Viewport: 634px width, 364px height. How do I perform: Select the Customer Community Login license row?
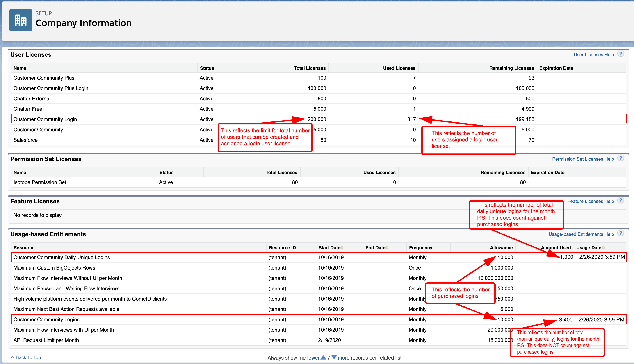click(x=45, y=119)
